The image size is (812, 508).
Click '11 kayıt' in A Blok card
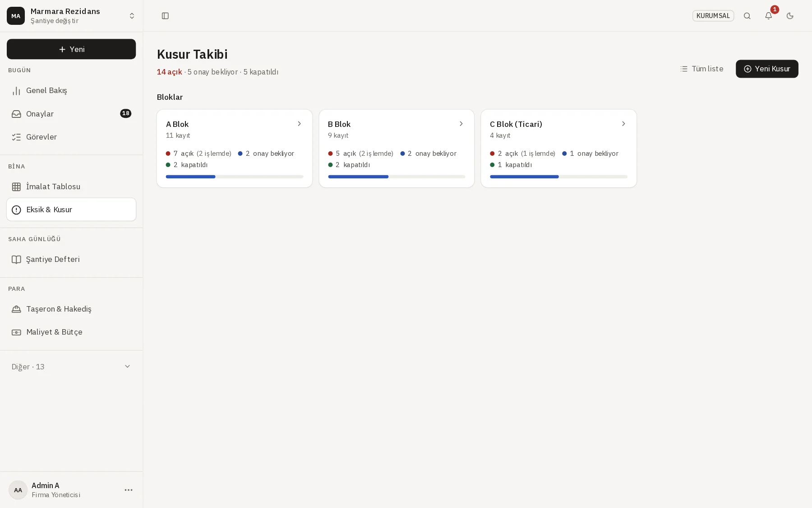[x=178, y=135]
